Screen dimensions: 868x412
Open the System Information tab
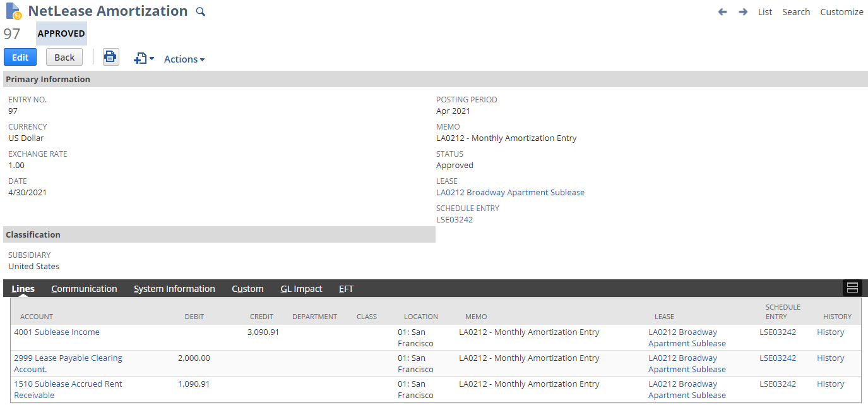[x=174, y=289]
